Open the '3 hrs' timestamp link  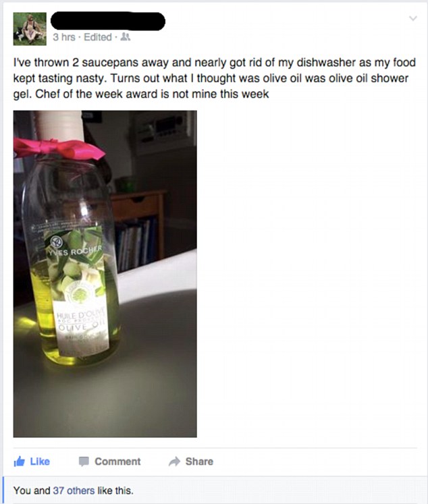point(64,37)
